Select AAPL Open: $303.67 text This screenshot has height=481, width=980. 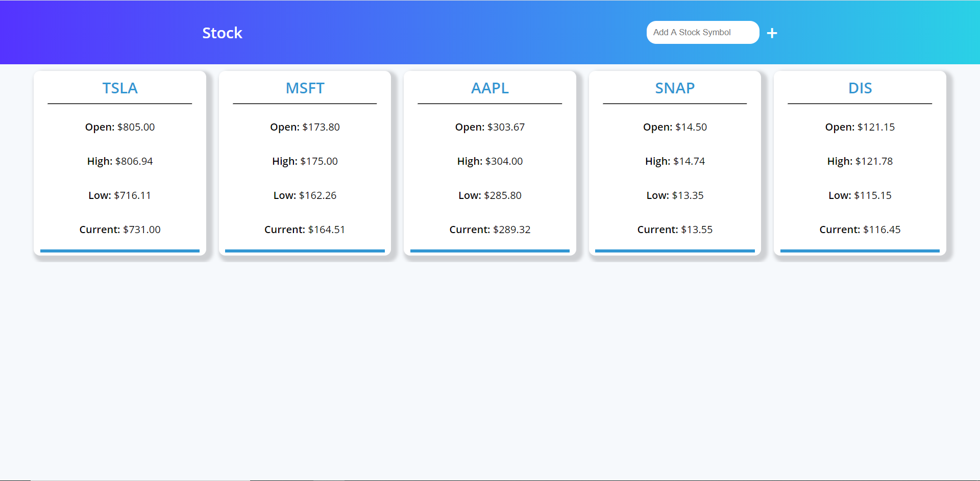490,127
